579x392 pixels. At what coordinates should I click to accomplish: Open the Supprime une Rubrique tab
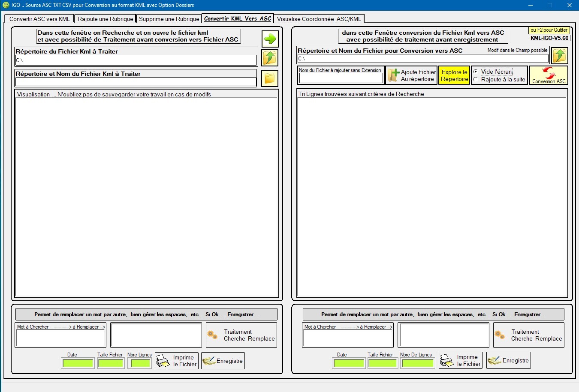click(169, 19)
